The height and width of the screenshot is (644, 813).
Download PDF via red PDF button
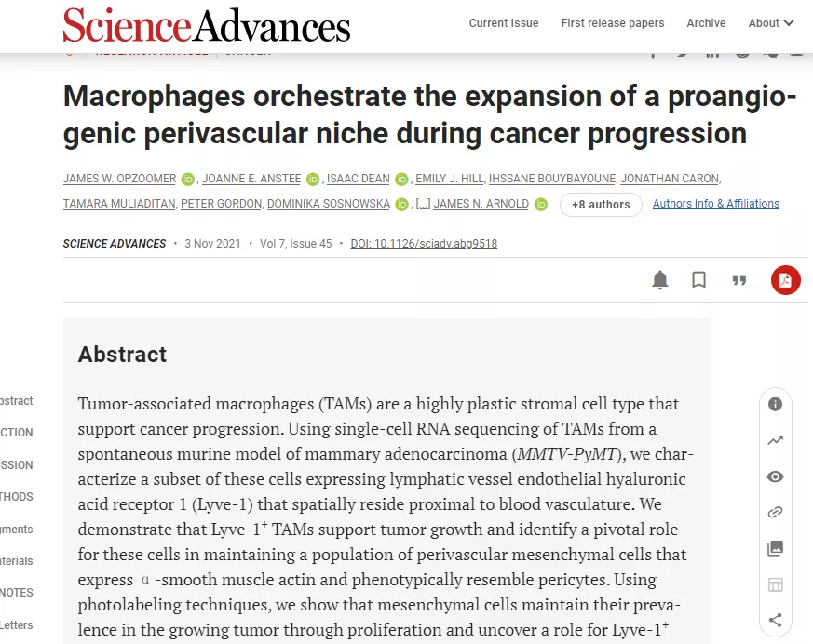[785, 280]
